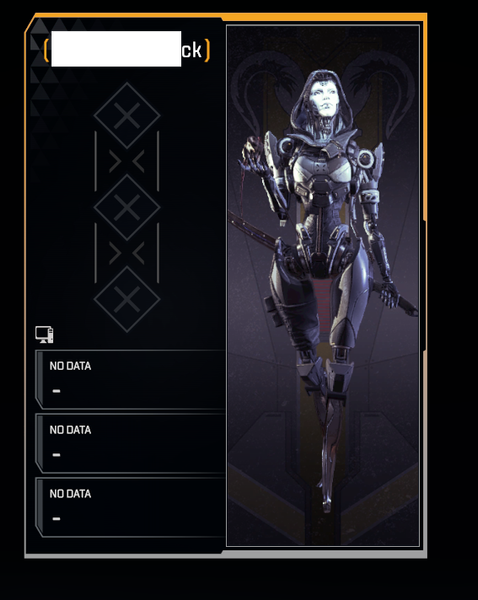Select the middle empty badge diamond slot
The image size is (478, 600).
pyautogui.click(x=127, y=207)
